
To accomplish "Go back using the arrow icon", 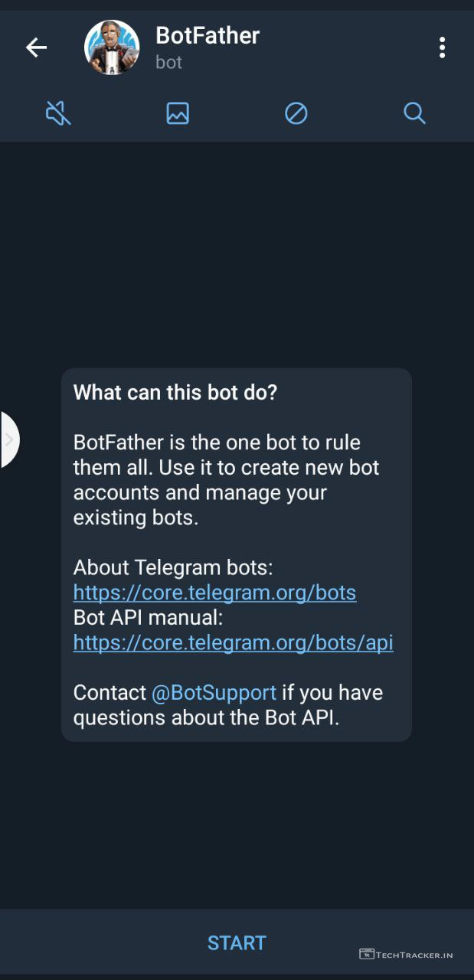I will pos(36,47).
